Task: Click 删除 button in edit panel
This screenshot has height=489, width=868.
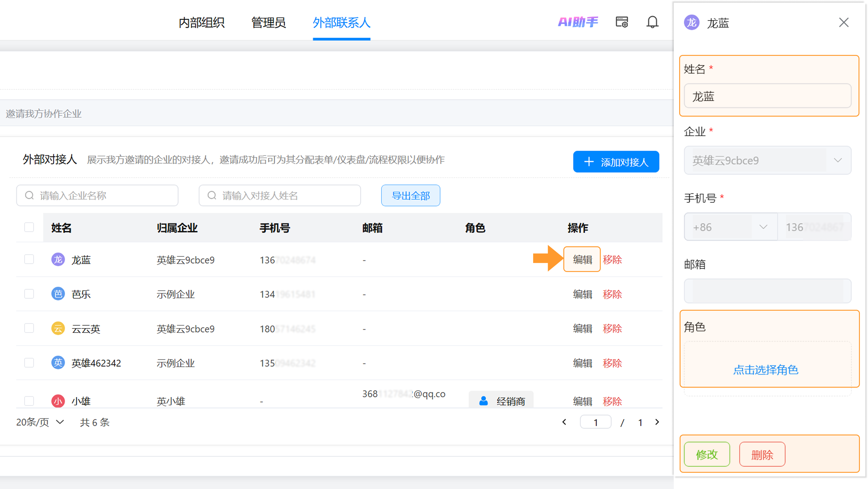Action: [x=762, y=454]
